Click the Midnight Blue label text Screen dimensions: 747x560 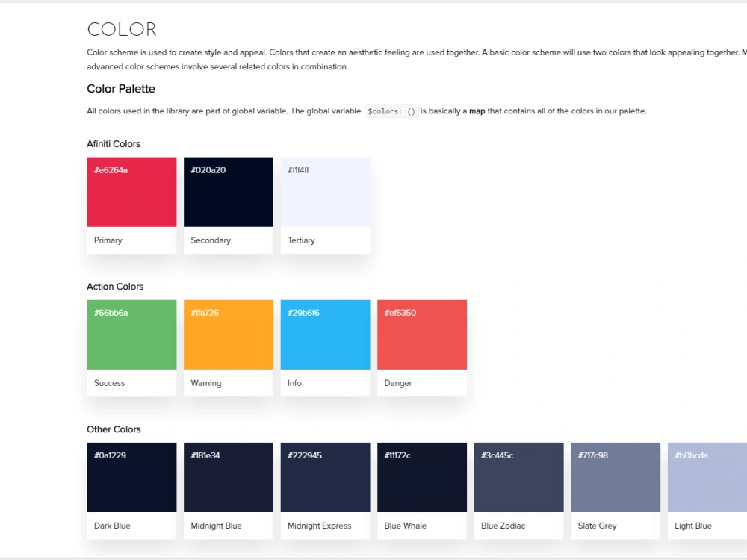click(x=217, y=526)
